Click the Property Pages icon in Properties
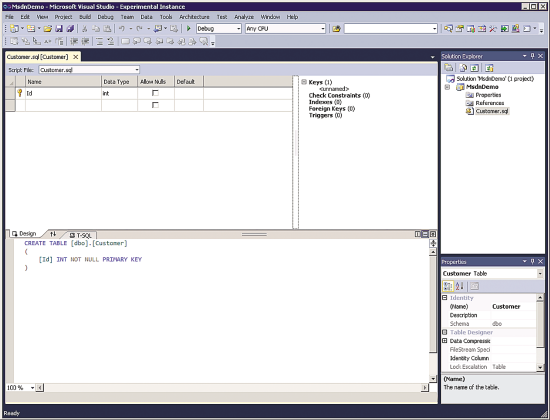 (x=474, y=286)
